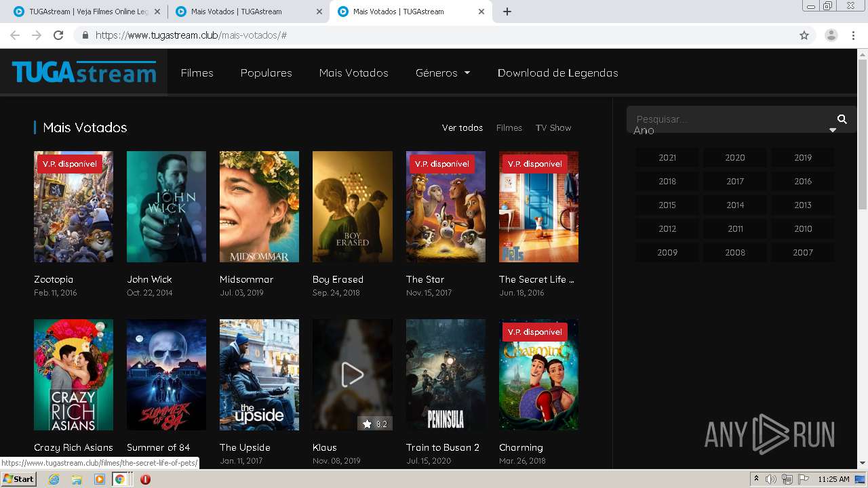Open a new browser tab with plus
Screen dimensions: 868x488
pyautogui.click(x=507, y=12)
